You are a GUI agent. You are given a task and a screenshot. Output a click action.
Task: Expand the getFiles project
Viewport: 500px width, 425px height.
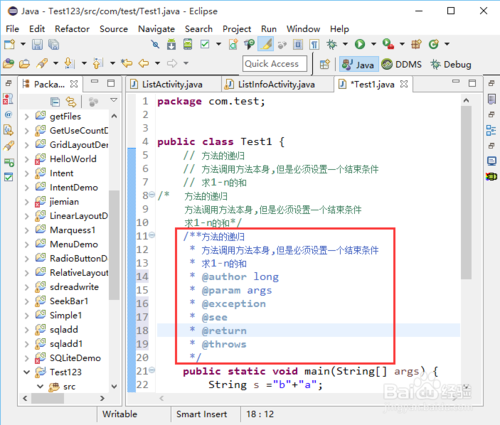click(27, 117)
